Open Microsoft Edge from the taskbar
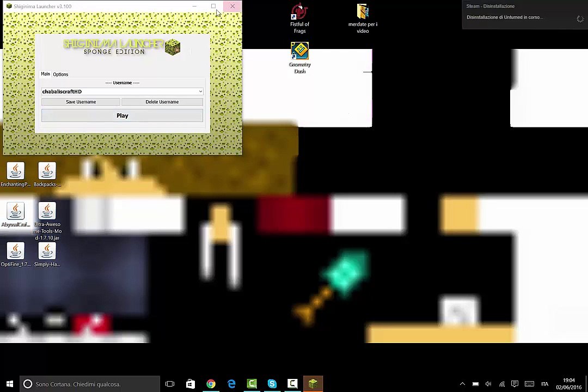 point(231,384)
